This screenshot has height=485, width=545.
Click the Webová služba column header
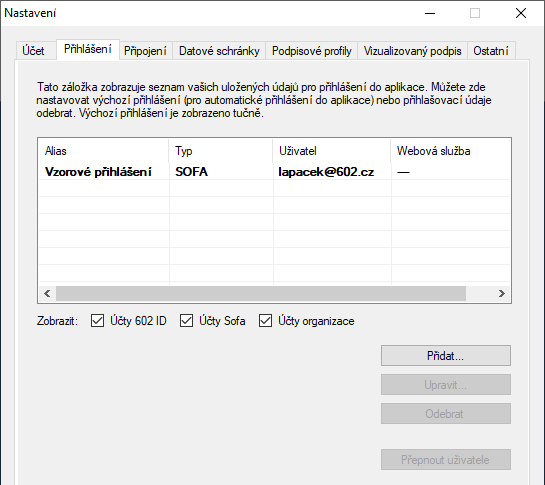tap(450, 151)
